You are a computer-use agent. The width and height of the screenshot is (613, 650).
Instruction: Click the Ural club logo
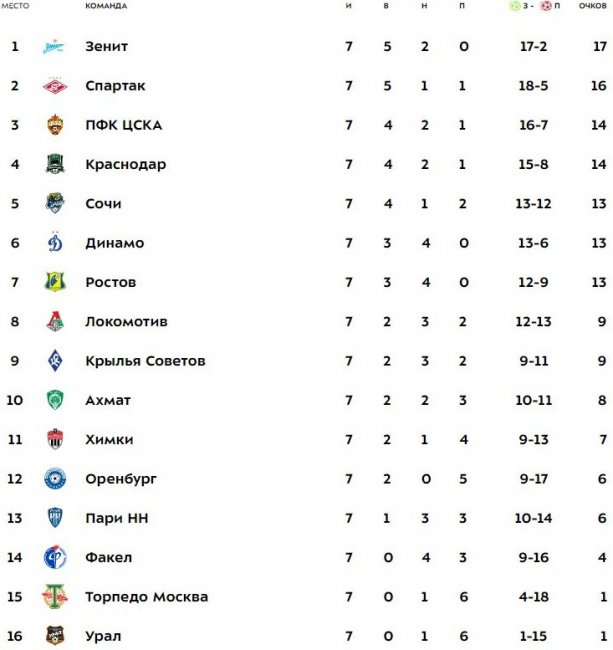point(55,636)
